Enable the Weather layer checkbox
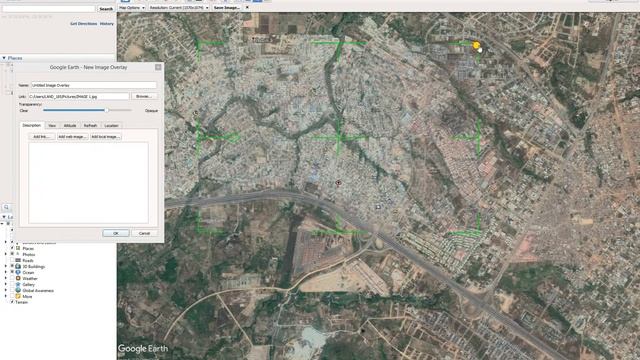This screenshot has width=640, height=360. tap(12, 278)
